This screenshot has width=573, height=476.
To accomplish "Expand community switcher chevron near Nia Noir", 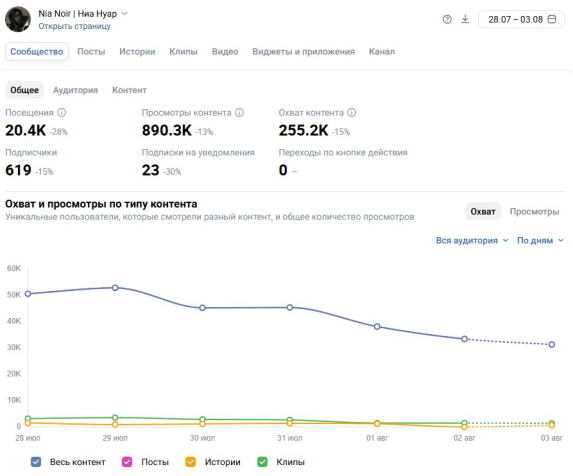I will [x=125, y=14].
